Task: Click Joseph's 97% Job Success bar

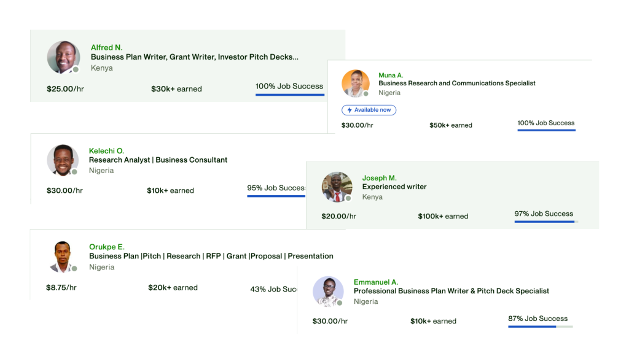Action: (546, 222)
